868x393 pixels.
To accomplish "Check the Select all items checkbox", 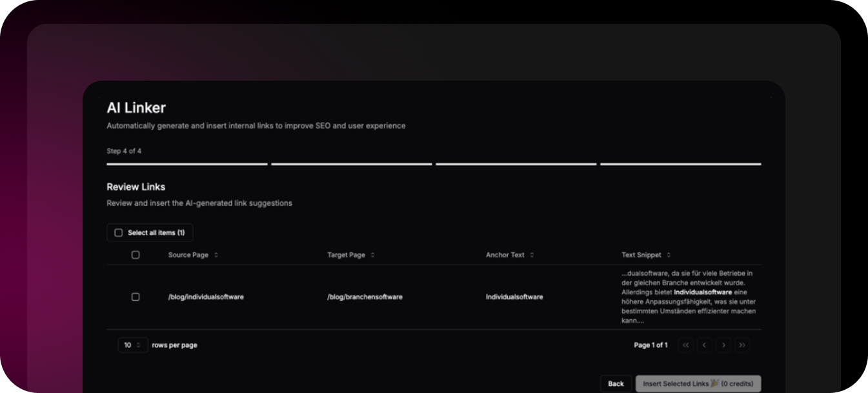I will [118, 233].
